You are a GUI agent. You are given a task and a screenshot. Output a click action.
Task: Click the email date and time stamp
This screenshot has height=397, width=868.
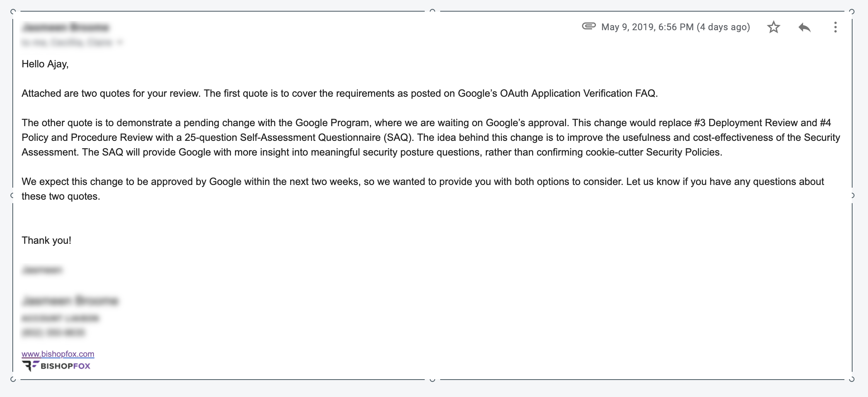pyautogui.click(x=676, y=27)
